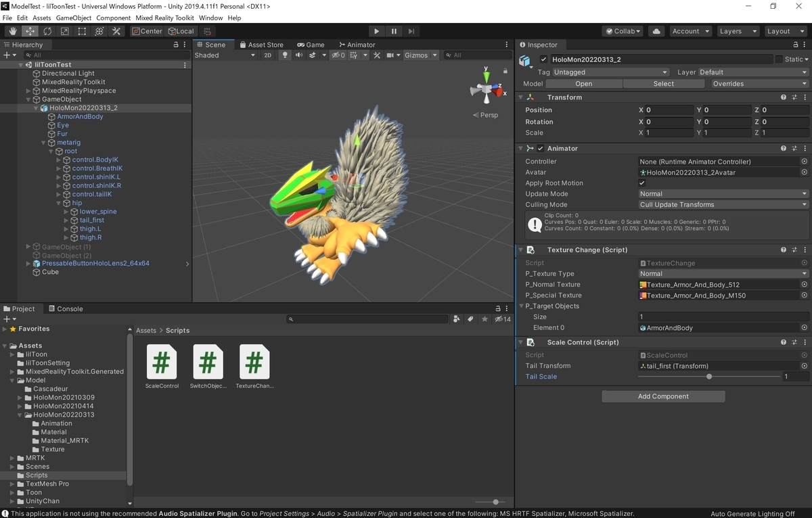Open P_Texture Type dropdown
This screenshot has height=518, width=812.
pos(723,274)
